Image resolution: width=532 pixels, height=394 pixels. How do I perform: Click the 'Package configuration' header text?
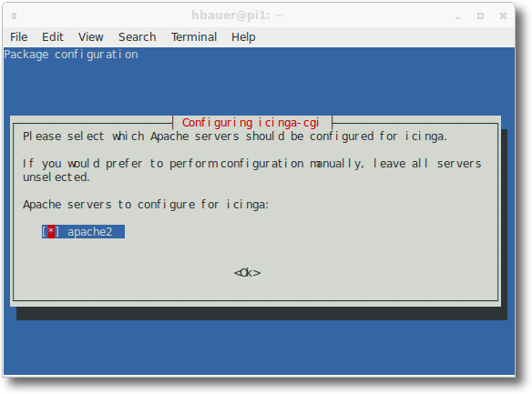[71, 55]
